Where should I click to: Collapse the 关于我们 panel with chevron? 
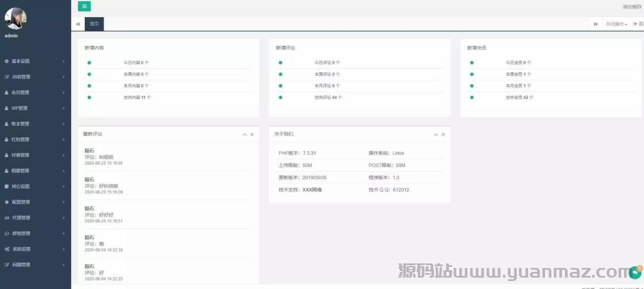click(x=436, y=134)
